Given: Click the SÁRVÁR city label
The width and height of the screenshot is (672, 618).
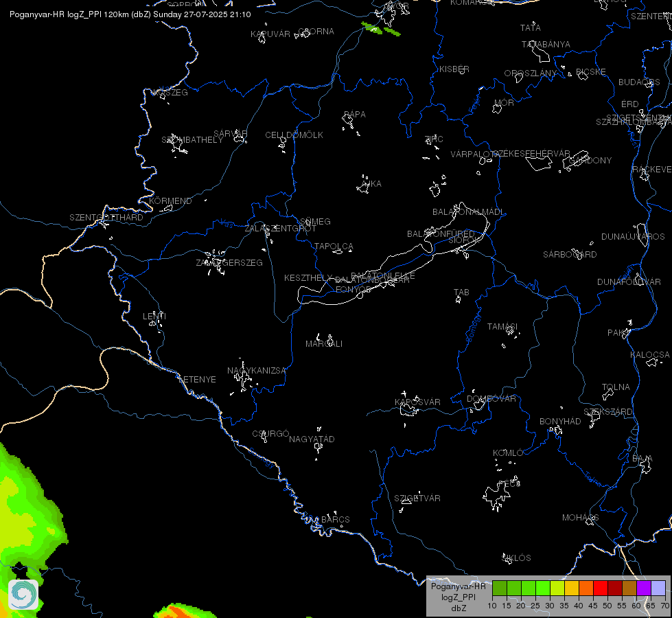Looking at the screenshot, I should coord(231,134).
